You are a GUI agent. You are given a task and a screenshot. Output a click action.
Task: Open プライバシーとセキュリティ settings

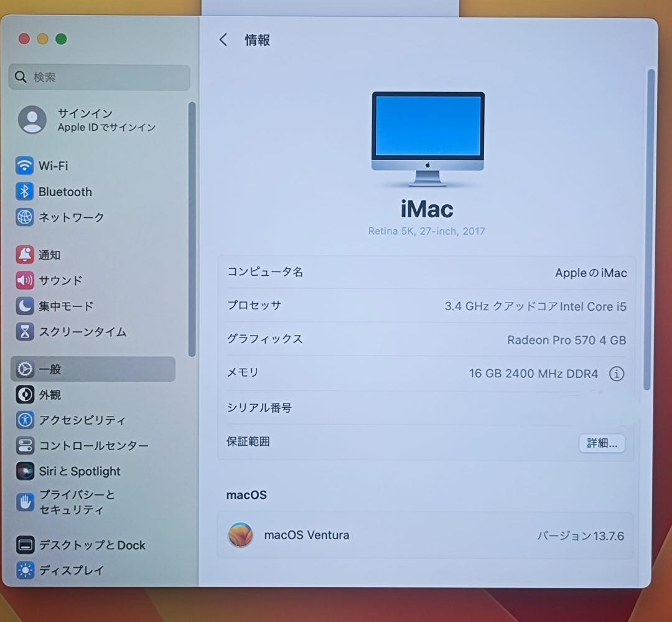pos(24,502)
